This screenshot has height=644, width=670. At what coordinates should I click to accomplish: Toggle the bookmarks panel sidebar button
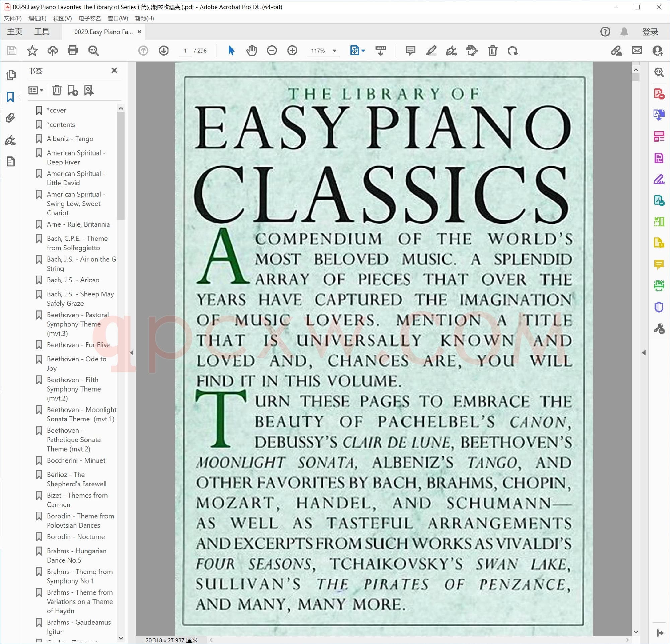pos(11,97)
